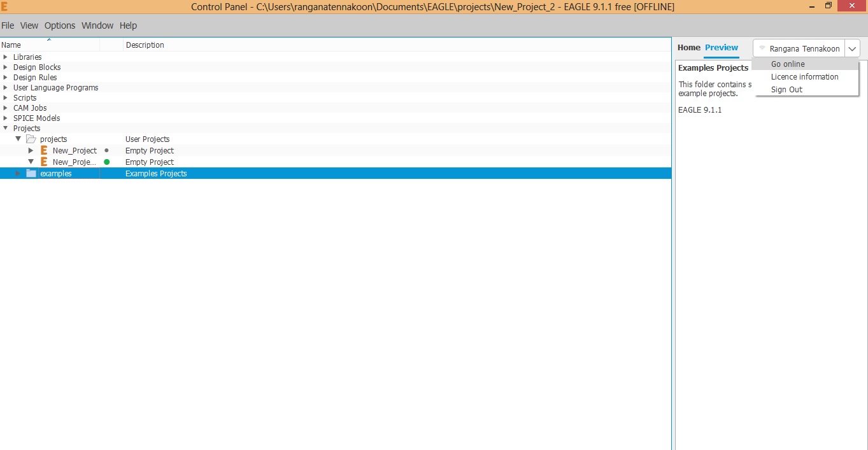Click Empty Project description of New_Proje...

(x=150, y=162)
